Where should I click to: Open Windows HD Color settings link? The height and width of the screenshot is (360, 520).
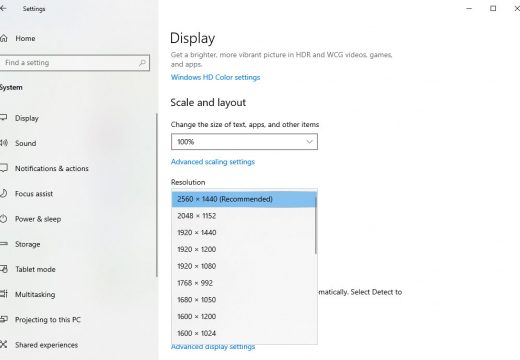(x=215, y=77)
